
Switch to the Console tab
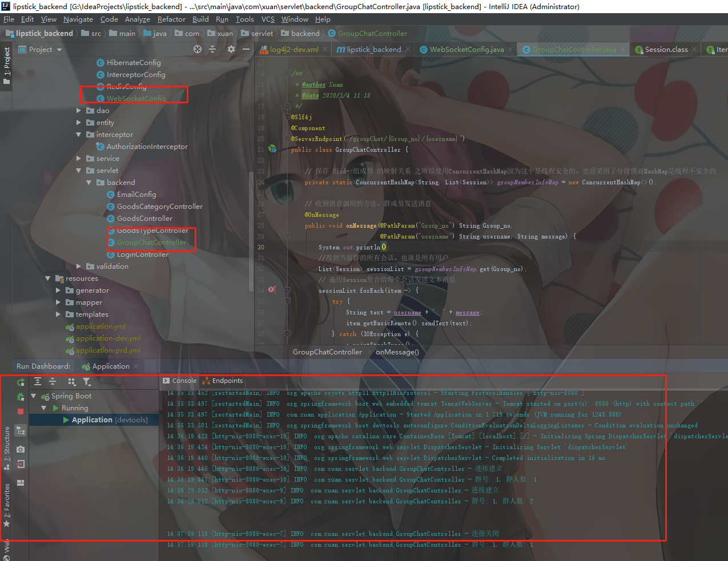pos(179,381)
